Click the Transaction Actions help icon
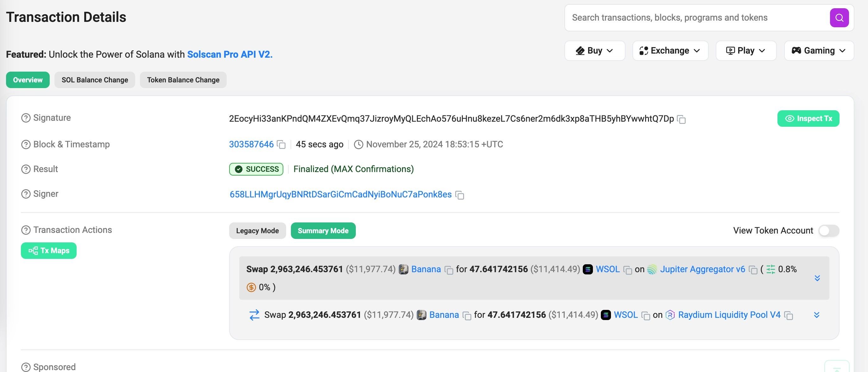 click(26, 230)
